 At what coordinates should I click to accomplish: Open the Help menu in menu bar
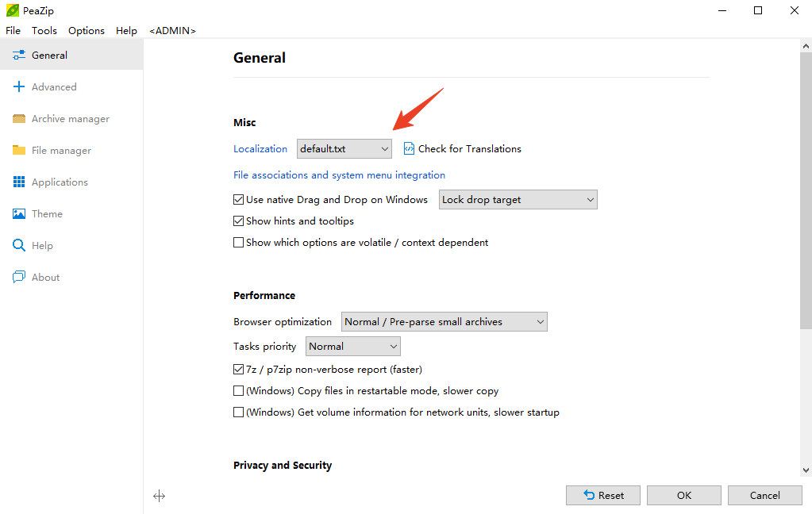(x=126, y=31)
